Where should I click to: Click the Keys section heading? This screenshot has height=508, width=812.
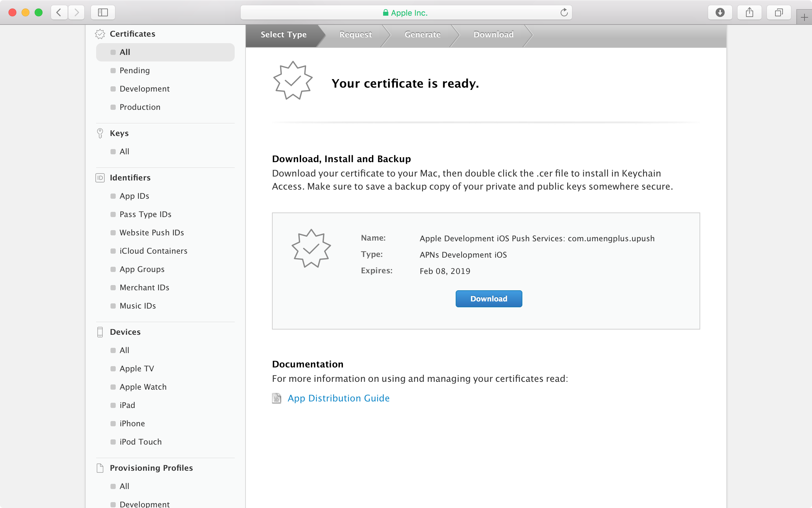pos(119,133)
